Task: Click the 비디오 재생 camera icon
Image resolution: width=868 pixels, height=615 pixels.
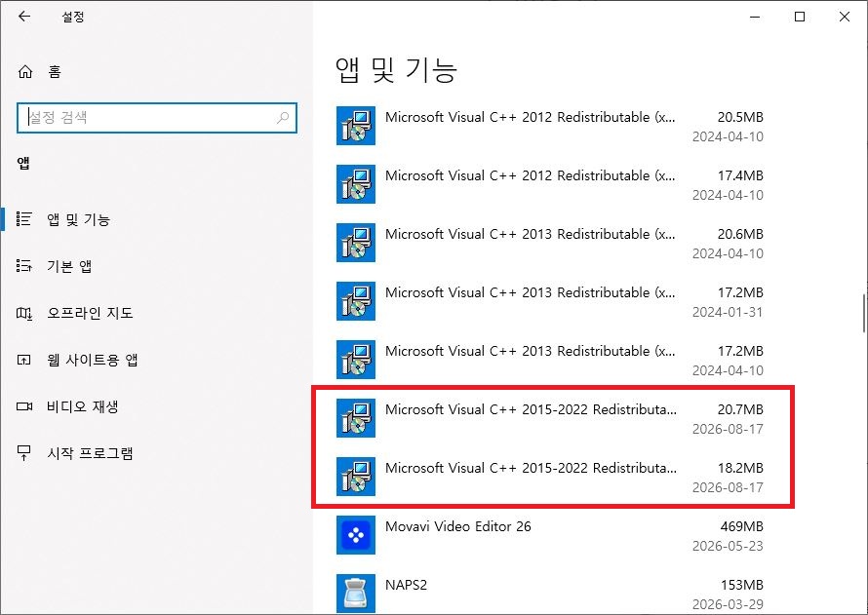Action: point(23,406)
